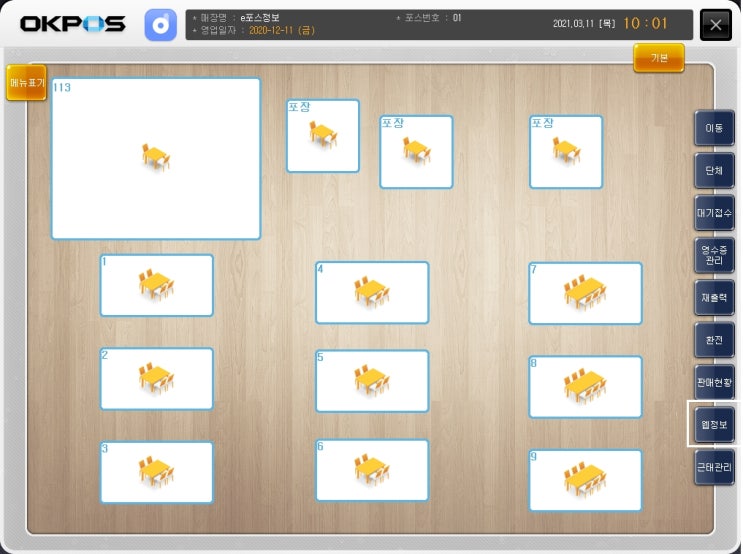Image resolution: width=743 pixels, height=554 pixels.
Task: Select table 5 in the middle column
Action: point(372,381)
